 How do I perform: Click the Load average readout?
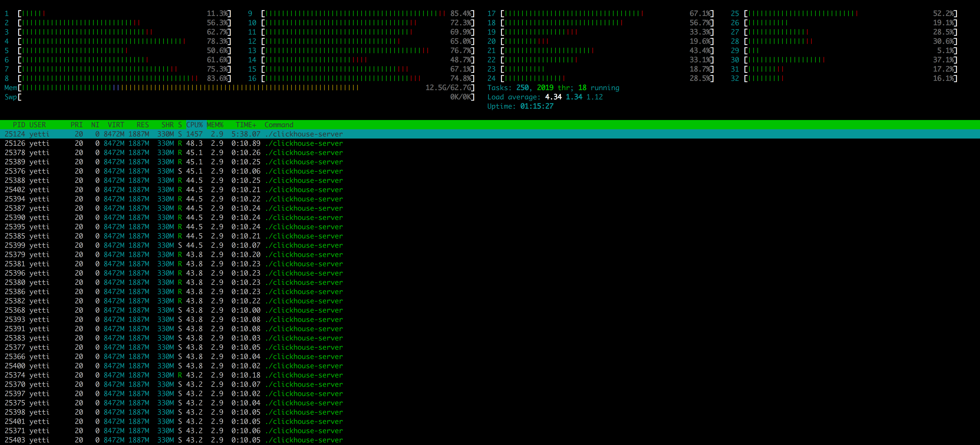pos(545,97)
